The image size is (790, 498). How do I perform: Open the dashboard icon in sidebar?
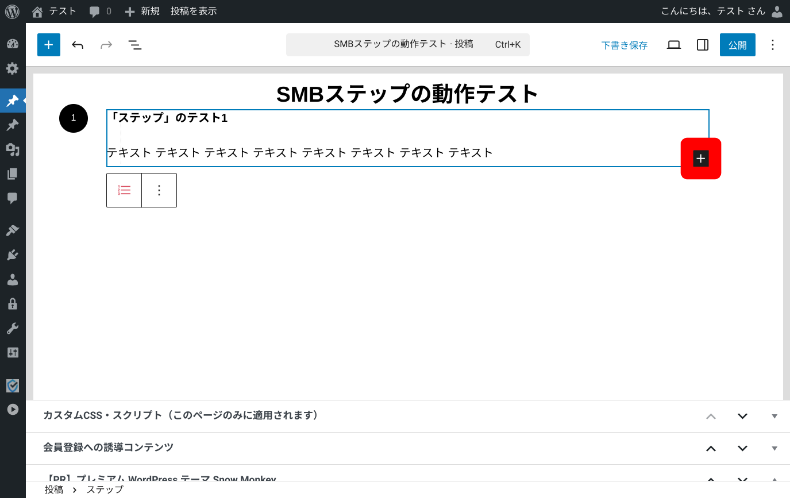(12, 44)
